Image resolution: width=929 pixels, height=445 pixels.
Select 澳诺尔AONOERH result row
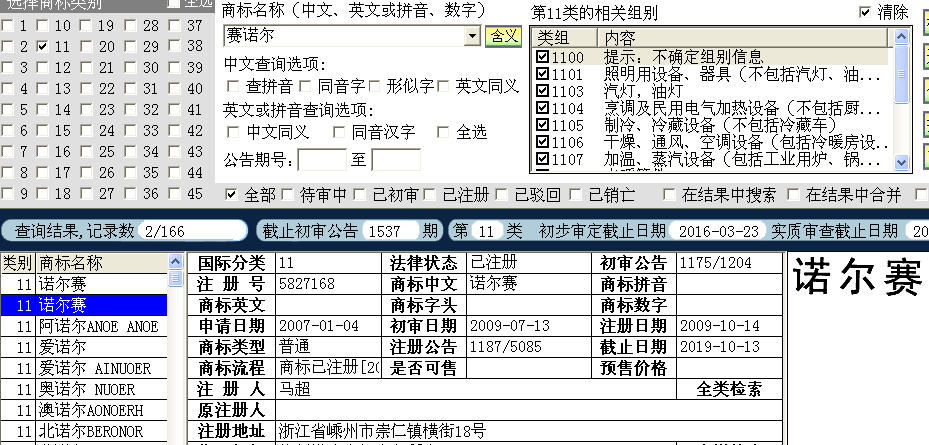[x=84, y=410]
